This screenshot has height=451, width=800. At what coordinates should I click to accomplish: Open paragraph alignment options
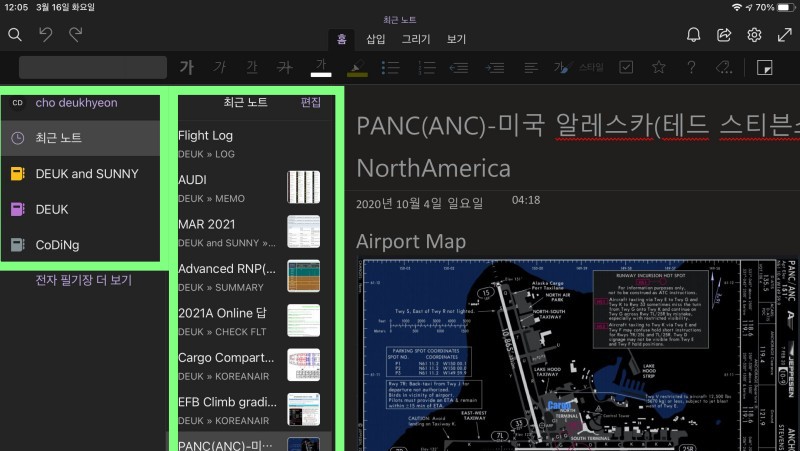pyautogui.click(x=531, y=67)
